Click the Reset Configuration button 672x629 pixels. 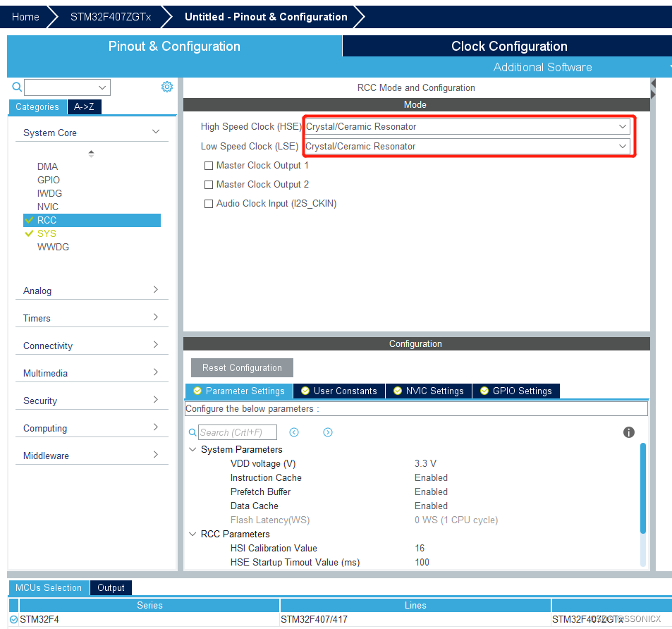click(x=242, y=367)
